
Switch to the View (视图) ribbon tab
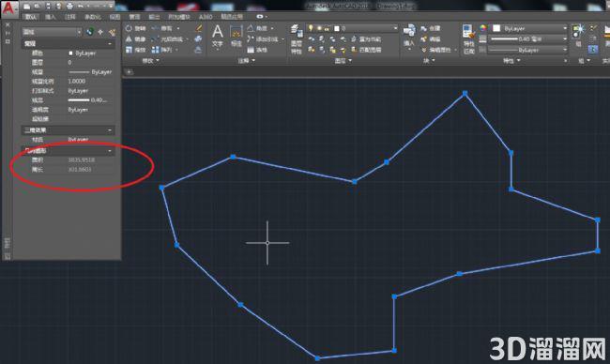(x=114, y=17)
